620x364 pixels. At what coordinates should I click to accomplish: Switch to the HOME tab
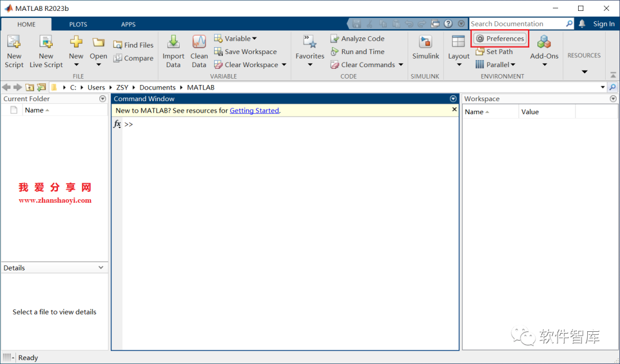pos(26,24)
